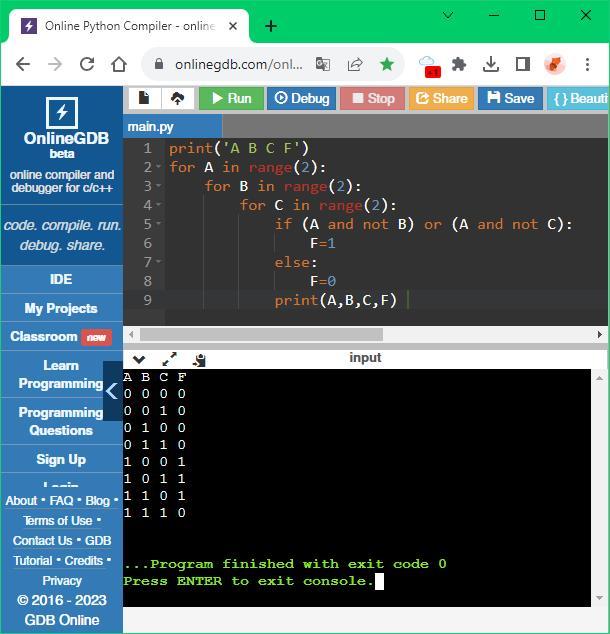Create a new file with the document icon

click(144, 98)
